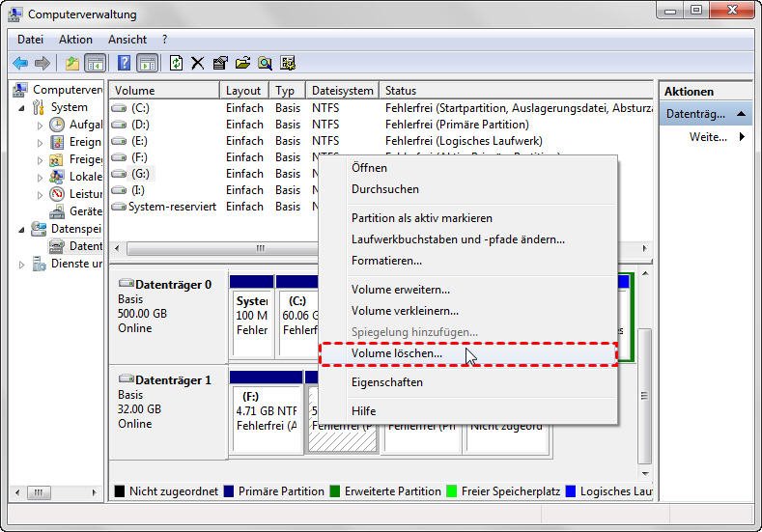Select the (C:) volume row
The width and height of the screenshot is (762, 532).
coord(381,108)
